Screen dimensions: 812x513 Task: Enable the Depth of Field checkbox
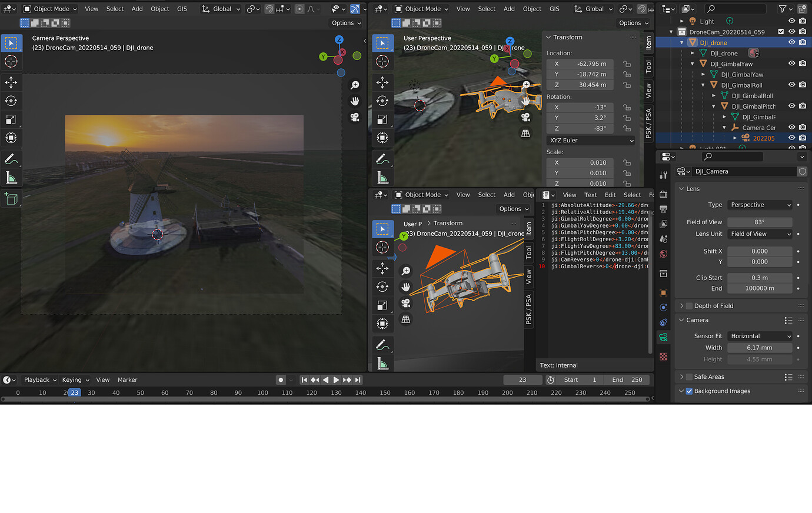pos(689,306)
